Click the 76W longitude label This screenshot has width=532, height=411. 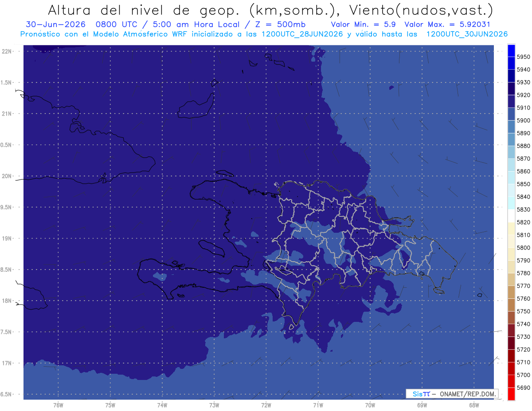click(x=58, y=405)
